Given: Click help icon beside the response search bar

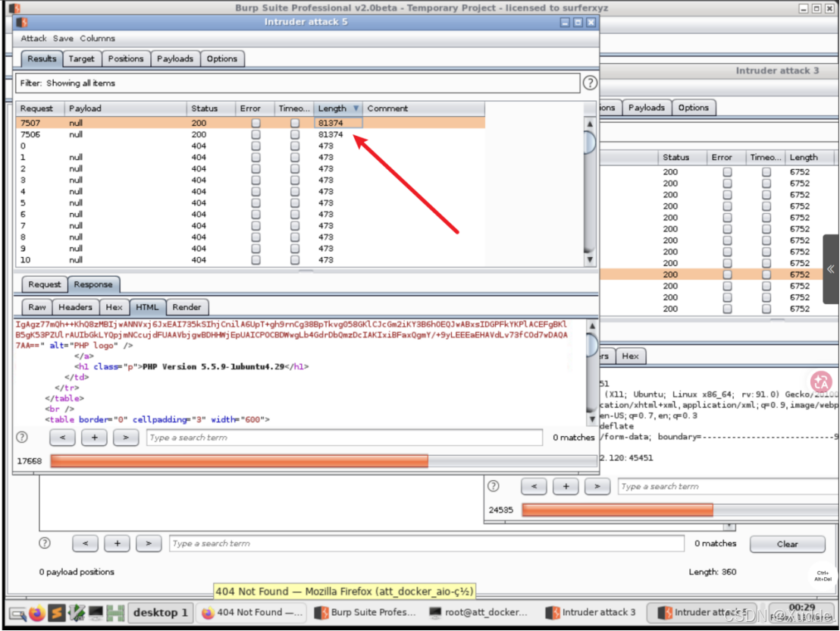Looking at the screenshot, I should coord(22,438).
